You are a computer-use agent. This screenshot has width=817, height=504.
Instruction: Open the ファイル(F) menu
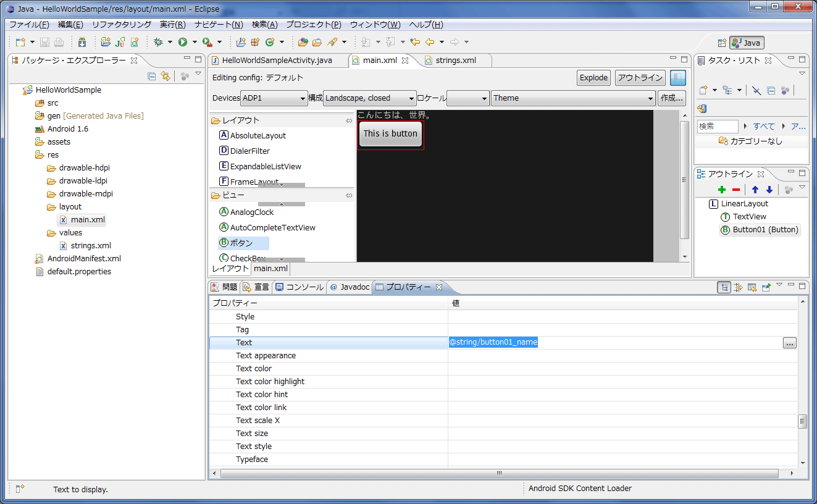pos(29,25)
